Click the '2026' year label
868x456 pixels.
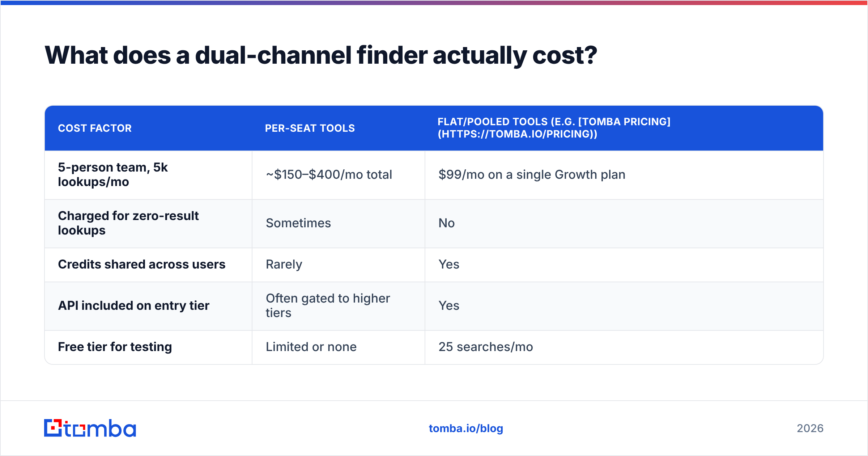tap(810, 428)
